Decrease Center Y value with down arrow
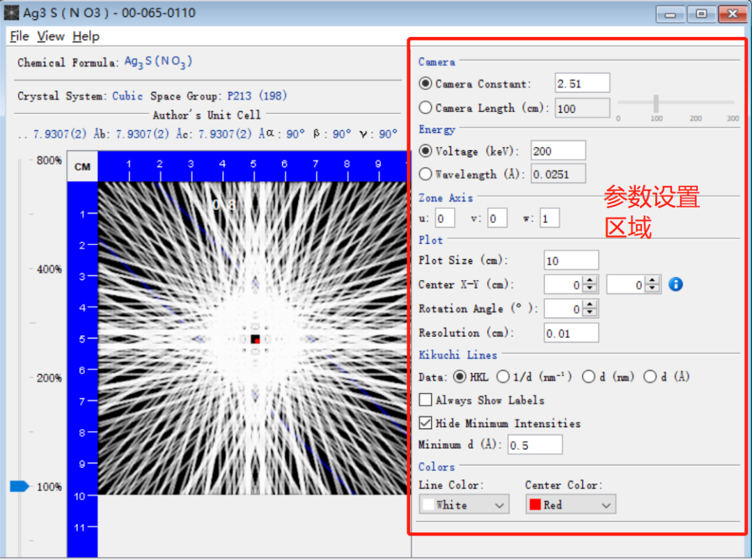 coord(652,288)
